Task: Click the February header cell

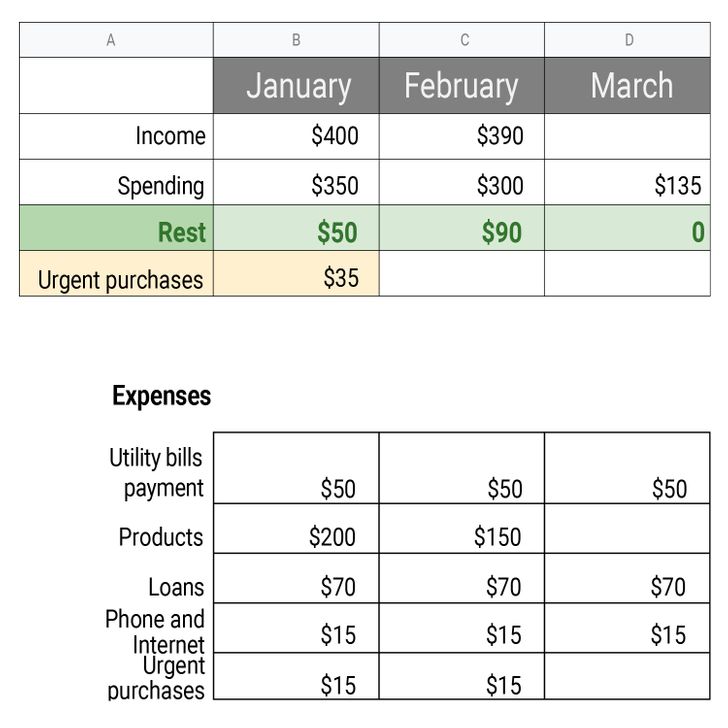Action: click(462, 85)
